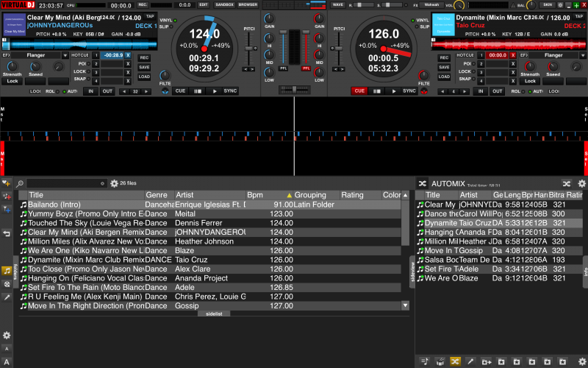Sort browser list by Bpm column

pos(269,195)
